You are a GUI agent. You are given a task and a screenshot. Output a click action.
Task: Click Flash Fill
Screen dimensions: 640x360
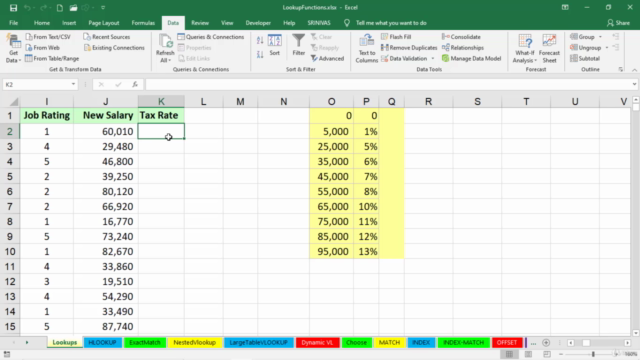coord(396,37)
